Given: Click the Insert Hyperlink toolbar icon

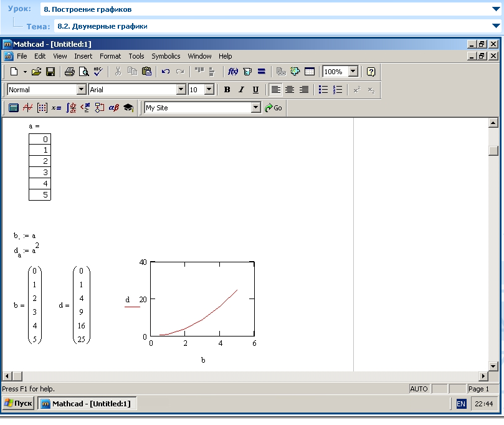Looking at the screenshot, I should point(281,72).
